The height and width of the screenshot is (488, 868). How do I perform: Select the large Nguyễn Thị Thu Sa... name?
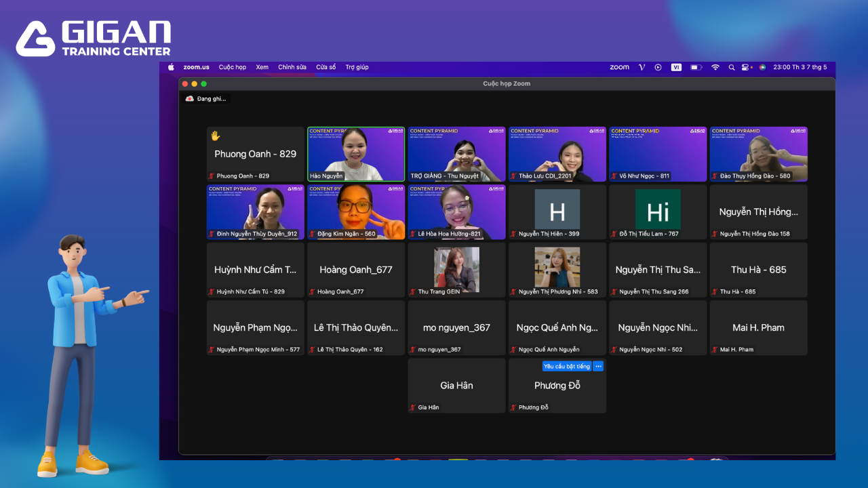tap(658, 270)
